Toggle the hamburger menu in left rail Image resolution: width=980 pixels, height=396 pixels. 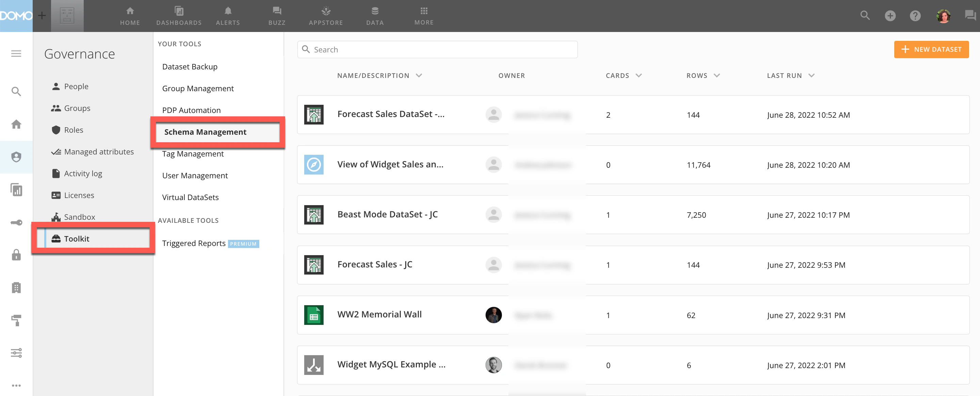pos(16,54)
